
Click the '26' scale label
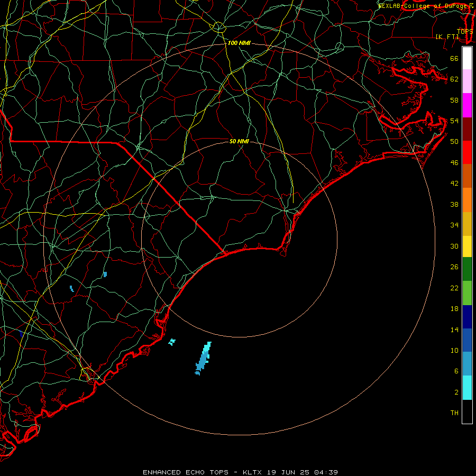(x=454, y=267)
